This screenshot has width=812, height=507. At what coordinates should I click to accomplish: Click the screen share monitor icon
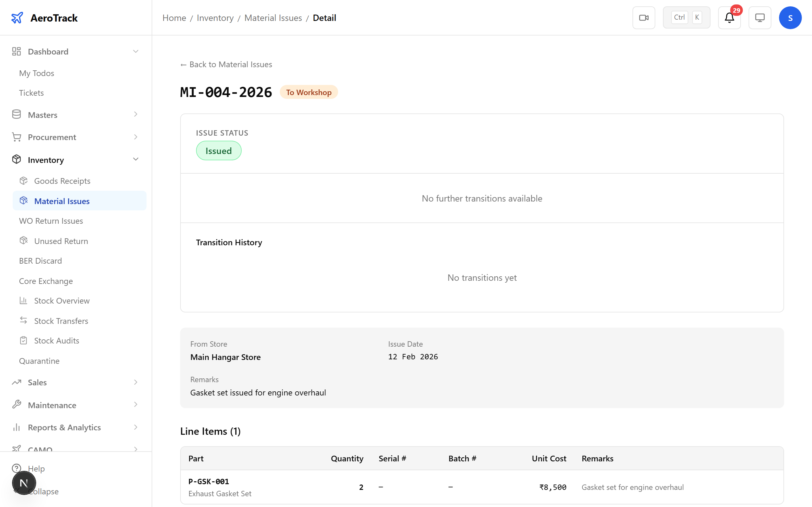tap(759, 17)
